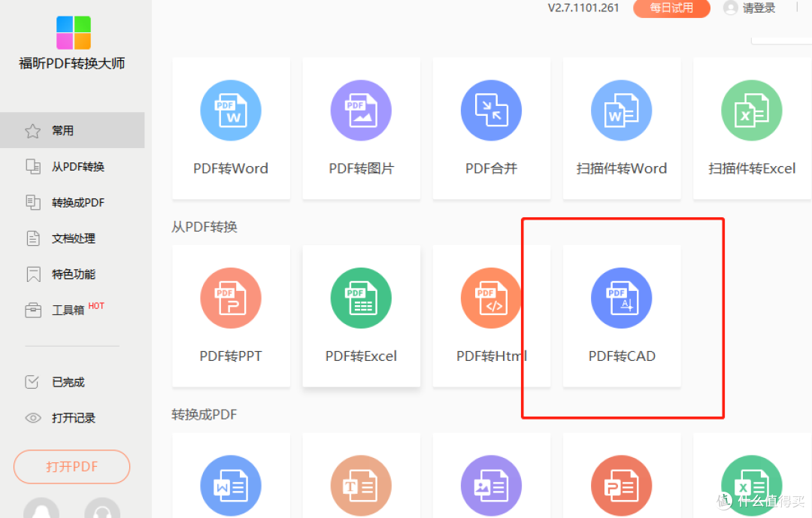Viewport: 812px width, 518px height.
Task: Click the red PPT-to-PDF icon in 转换成PDF
Action: tap(622, 486)
